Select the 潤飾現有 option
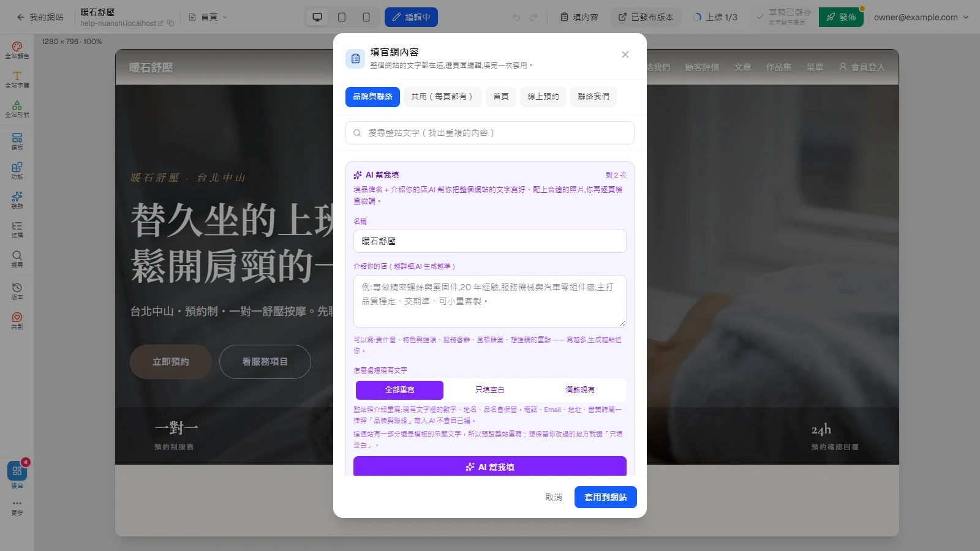This screenshot has width=980, height=551. point(580,390)
